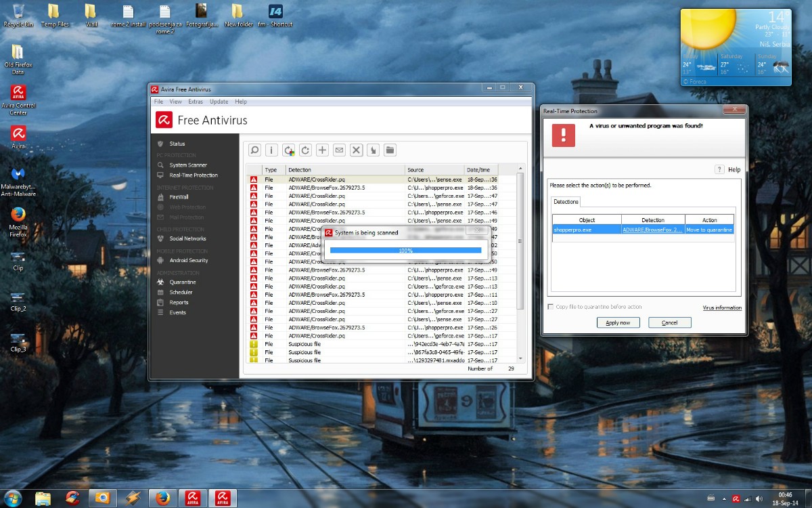Click the rescan object magnifier icon

[254, 150]
